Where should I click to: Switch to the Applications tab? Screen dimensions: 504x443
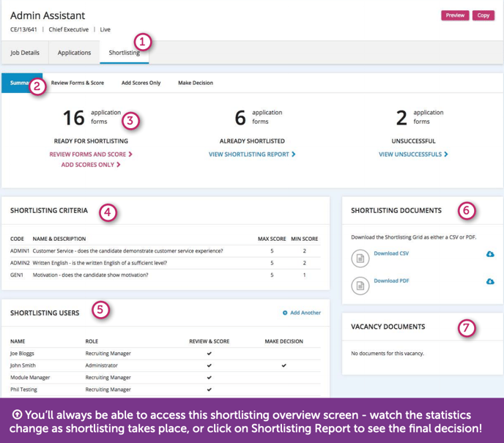[74, 53]
